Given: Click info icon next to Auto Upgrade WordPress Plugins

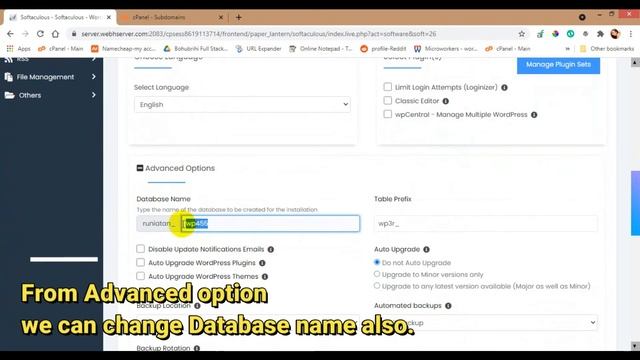Looking at the screenshot, I should point(262,263).
